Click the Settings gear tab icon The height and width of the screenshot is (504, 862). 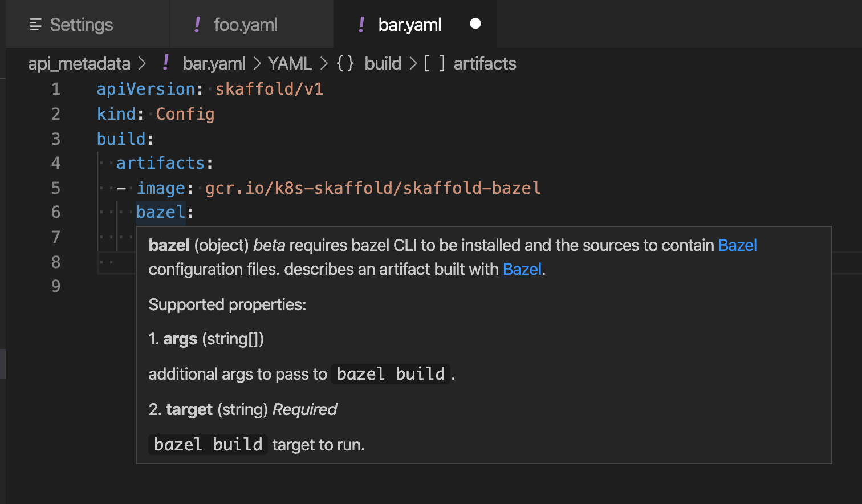click(35, 24)
